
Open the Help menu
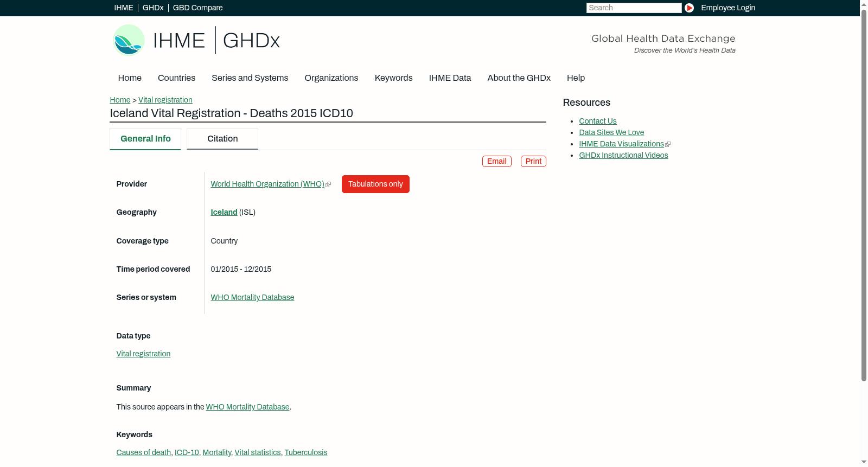(x=576, y=78)
